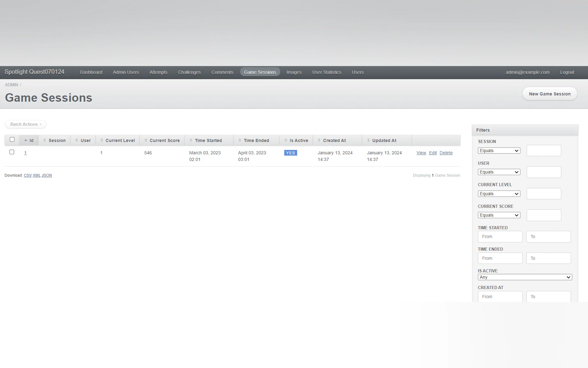
Task: Sort by Current Score column
Action: [x=164, y=140]
